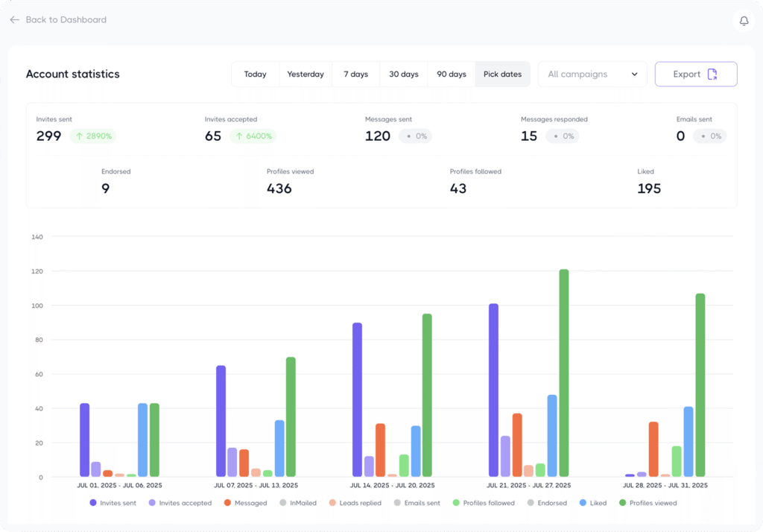
Task: Click the export file icon
Action: click(x=712, y=75)
